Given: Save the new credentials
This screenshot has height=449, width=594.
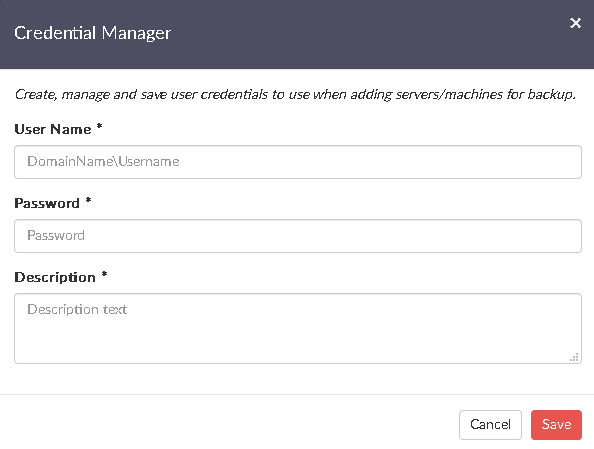Looking at the screenshot, I should pos(556,425).
